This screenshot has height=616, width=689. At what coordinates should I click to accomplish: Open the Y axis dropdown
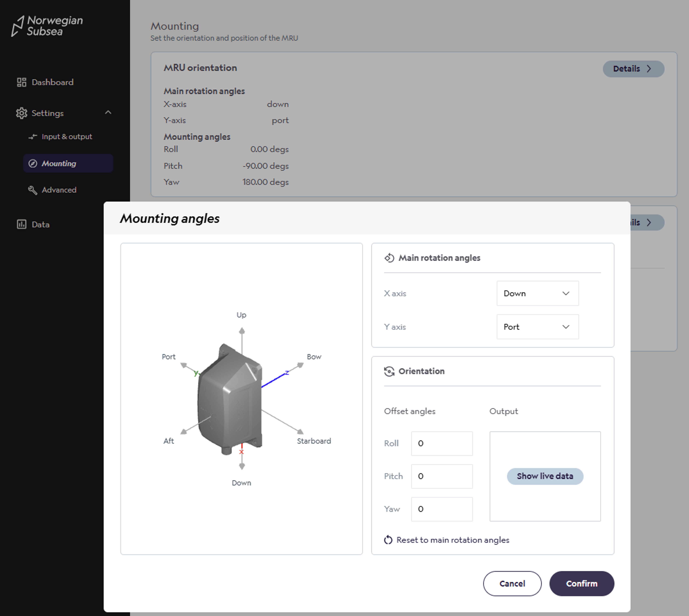click(537, 327)
